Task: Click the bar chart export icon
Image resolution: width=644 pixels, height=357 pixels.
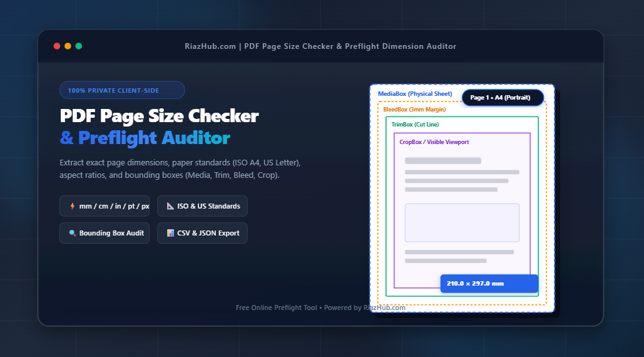Action: (x=170, y=234)
